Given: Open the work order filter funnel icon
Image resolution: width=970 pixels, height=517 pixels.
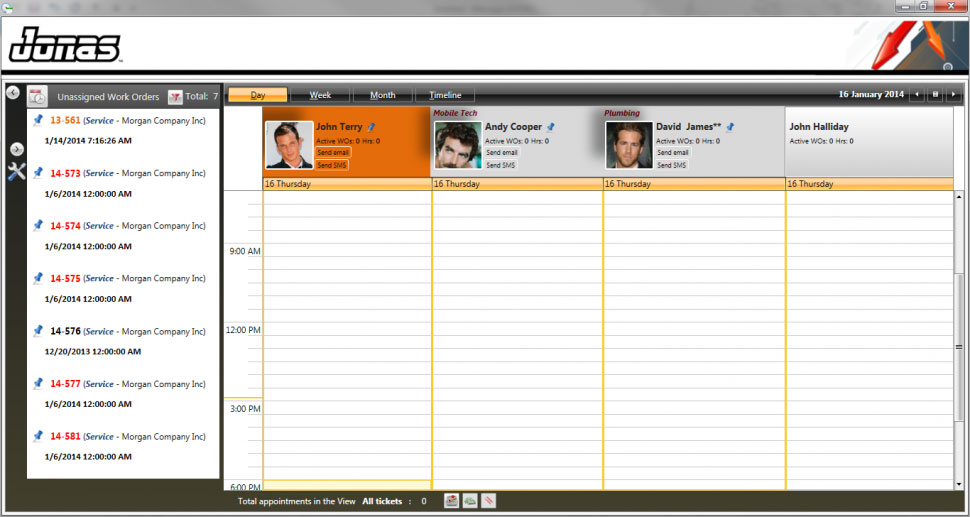Looking at the screenshot, I should pyautogui.click(x=175, y=97).
